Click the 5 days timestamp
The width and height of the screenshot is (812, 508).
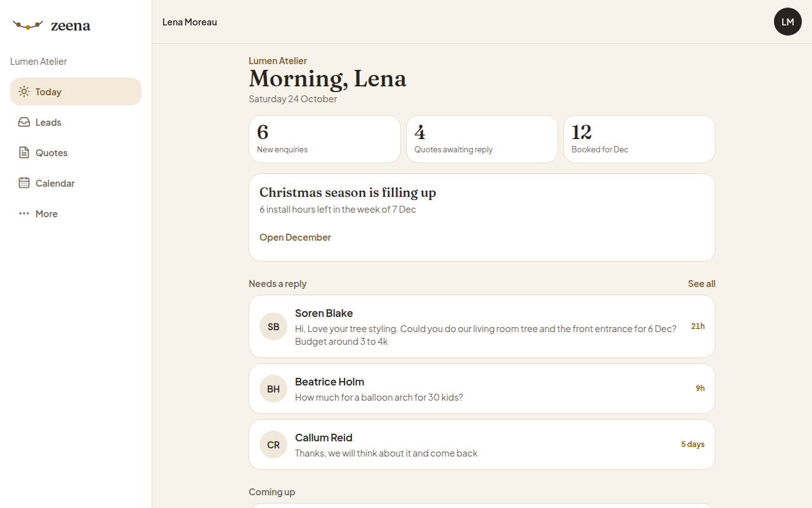coord(693,444)
